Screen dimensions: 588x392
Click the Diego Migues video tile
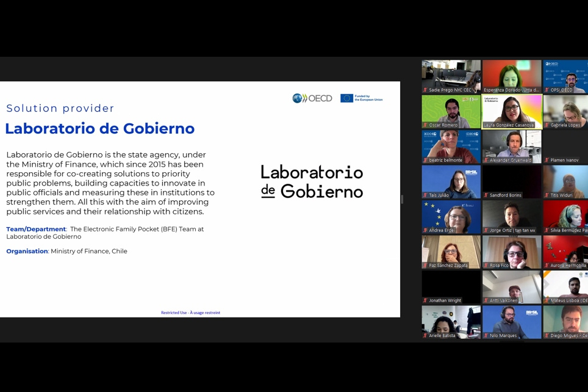pos(565,322)
